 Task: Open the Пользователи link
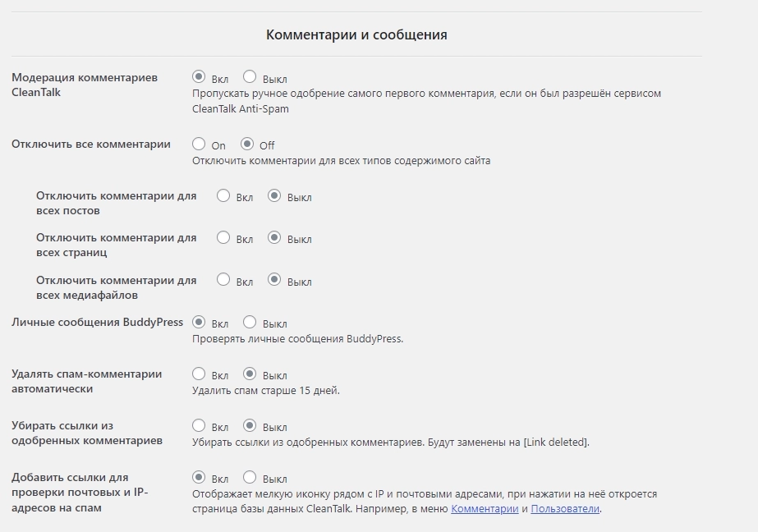tap(565, 509)
